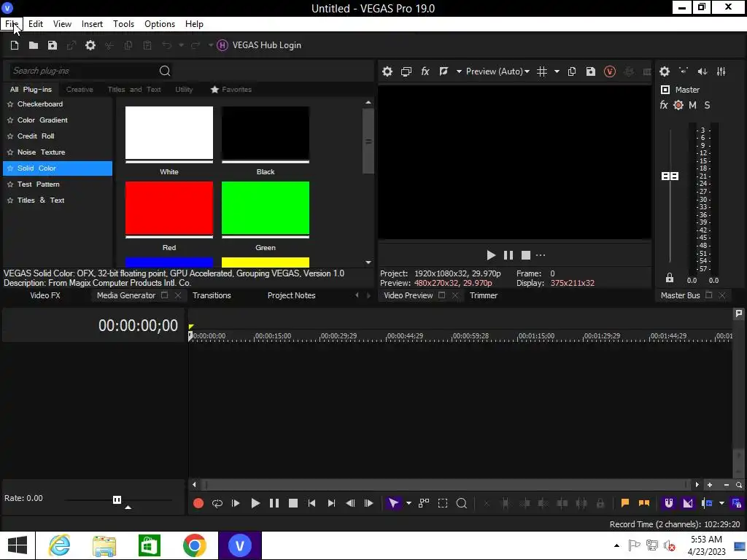Expand split screen view dropdown arrow

point(459,71)
